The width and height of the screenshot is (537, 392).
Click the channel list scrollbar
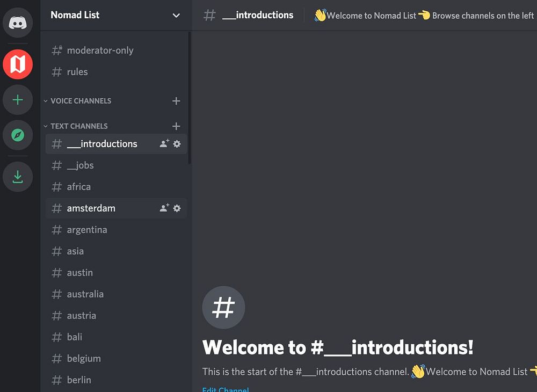[x=190, y=98]
